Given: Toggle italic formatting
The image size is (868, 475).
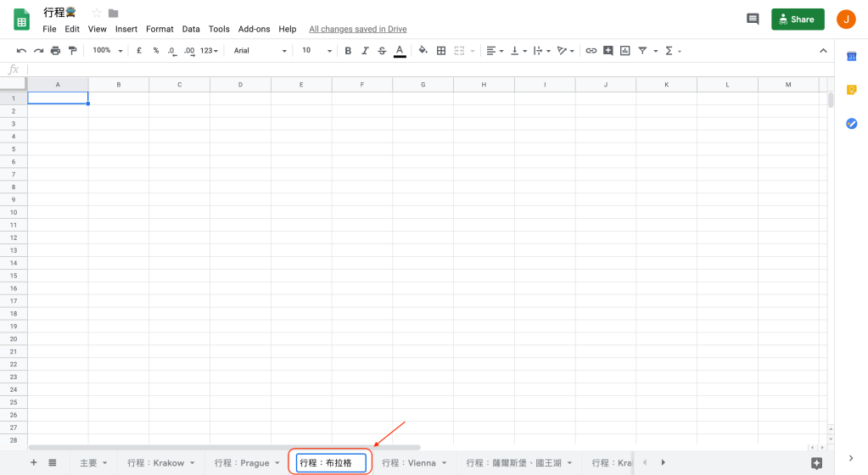Looking at the screenshot, I should (365, 51).
